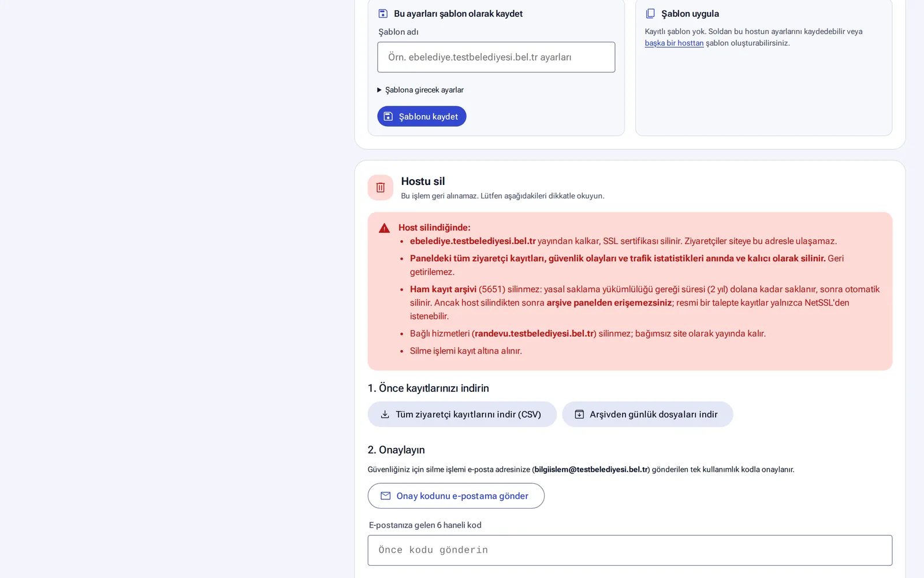The image size is (924, 578).
Task: Download daily files from the archive
Action: click(x=647, y=414)
